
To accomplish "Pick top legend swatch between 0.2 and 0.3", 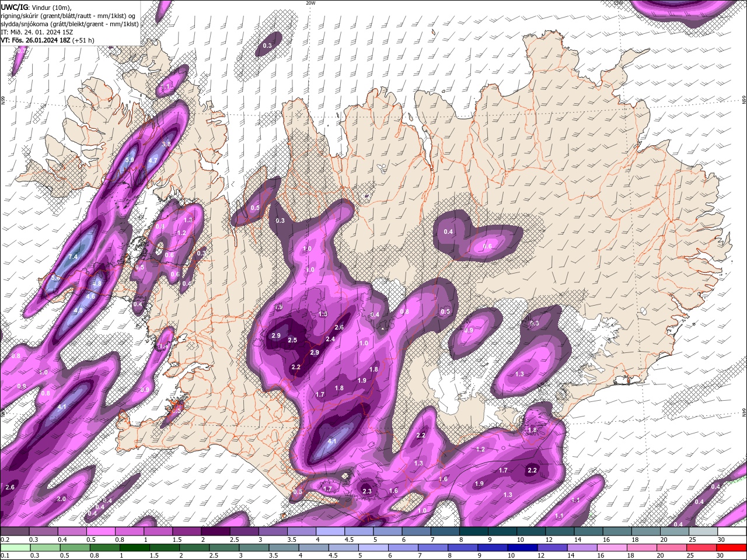I will click(x=14, y=531).
